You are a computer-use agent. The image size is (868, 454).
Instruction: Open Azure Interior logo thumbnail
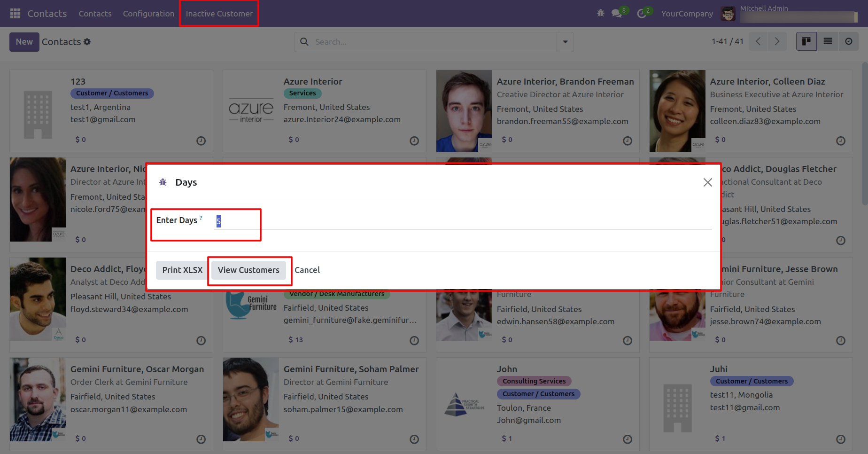coord(251,111)
